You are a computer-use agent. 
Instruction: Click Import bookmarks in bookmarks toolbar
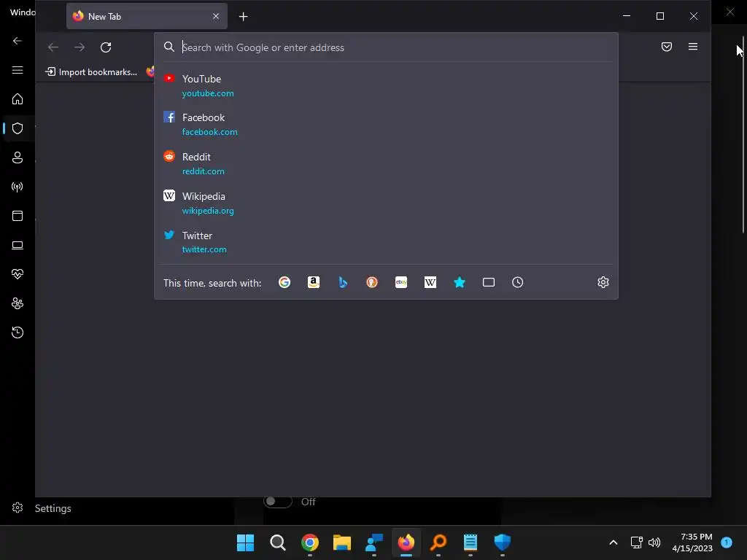(x=91, y=72)
